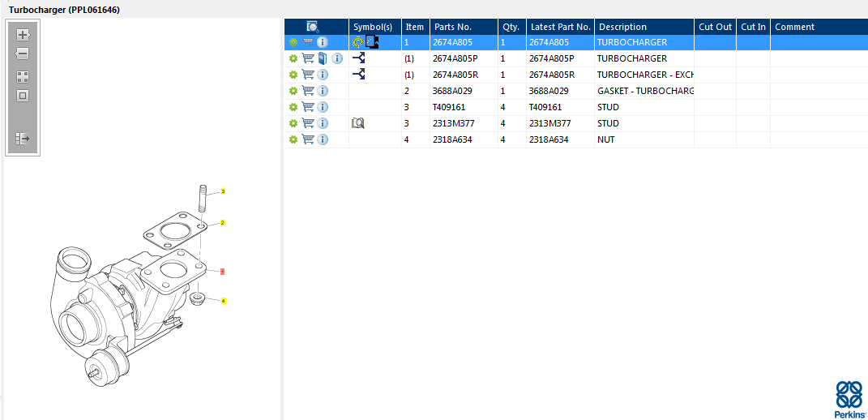
Task: Click the Parts No. column header
Action: pos(464,27)
